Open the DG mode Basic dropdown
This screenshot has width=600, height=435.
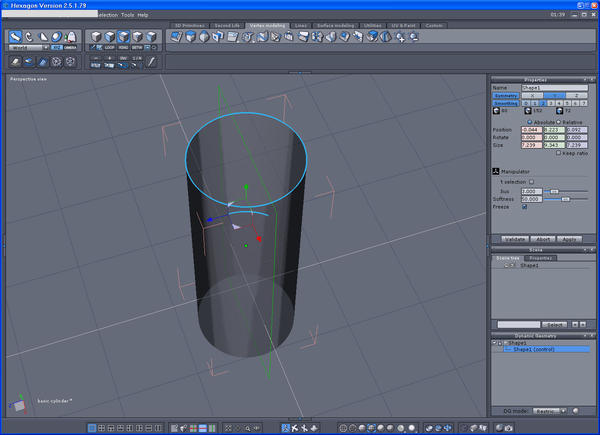(548, 410)
